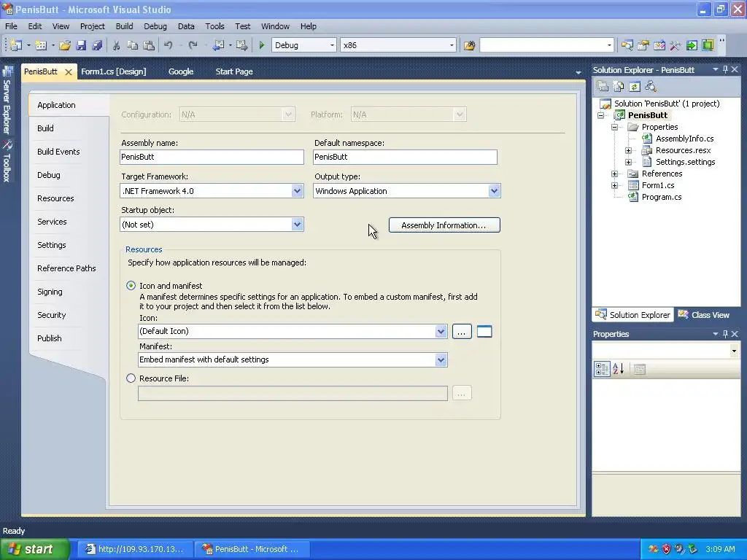
Task: Click the Cut toolbar icon
Action: [116, 45]
